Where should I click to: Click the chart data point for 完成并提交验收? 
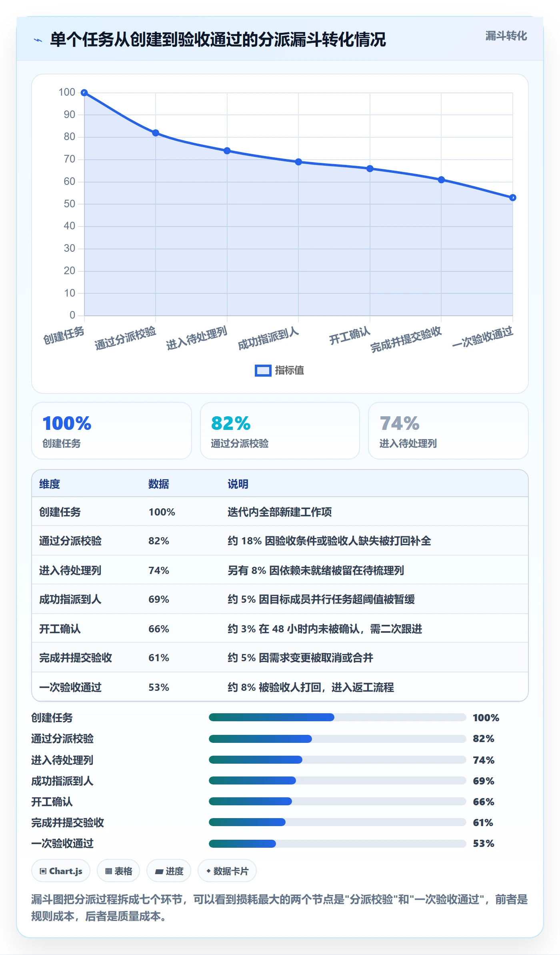(x=441, y=180)
